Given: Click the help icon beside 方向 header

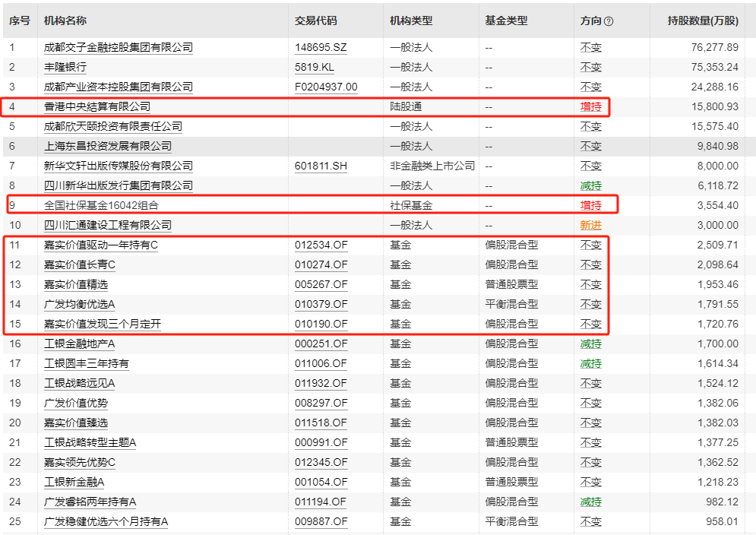Looking at the screenshot, I should pos(609,21).
